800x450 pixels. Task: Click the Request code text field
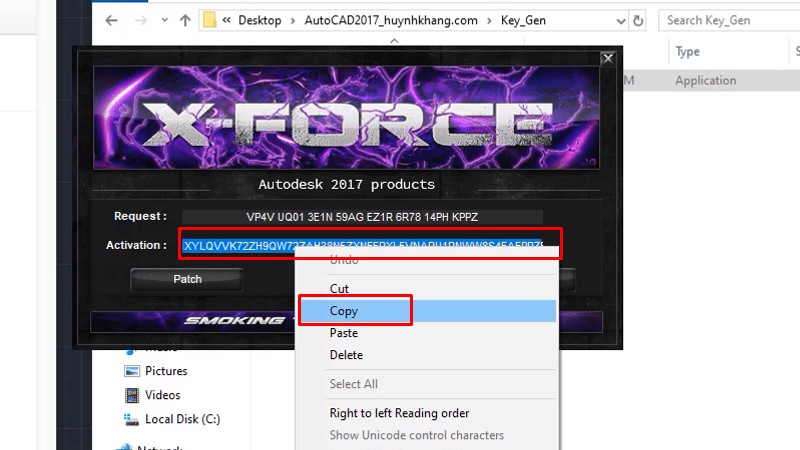click(x=361, y=216)
